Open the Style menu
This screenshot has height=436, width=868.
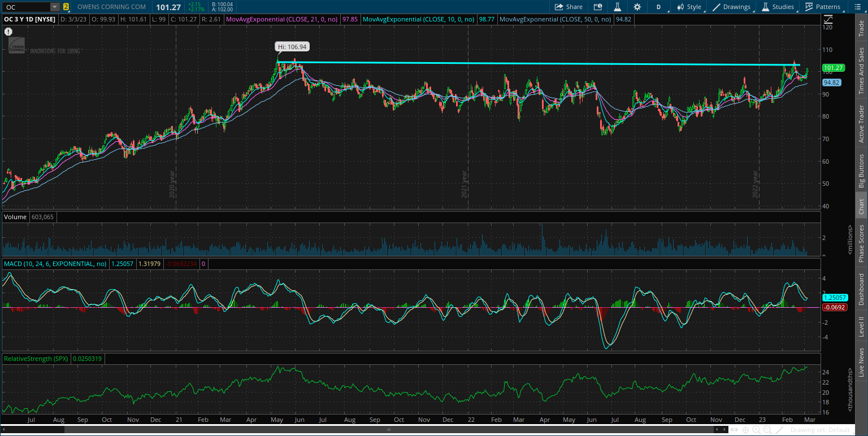click(x=689, y=7)
